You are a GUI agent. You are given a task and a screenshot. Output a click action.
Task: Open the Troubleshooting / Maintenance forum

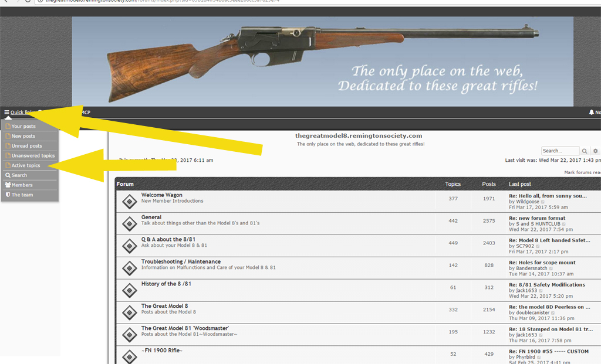pyautogui.click(x=181, y=261)
